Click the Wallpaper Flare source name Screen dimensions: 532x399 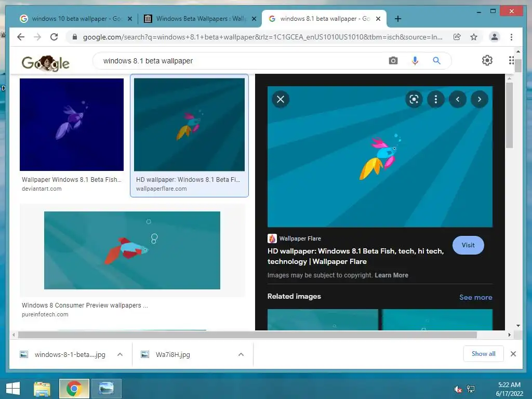point(300,238)
